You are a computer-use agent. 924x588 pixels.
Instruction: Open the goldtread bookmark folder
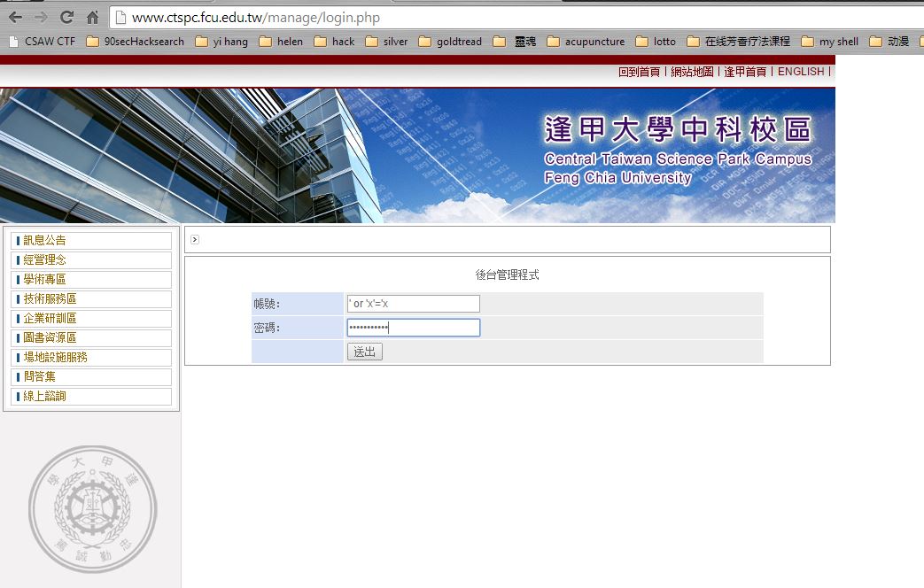(x=450, y=42)
